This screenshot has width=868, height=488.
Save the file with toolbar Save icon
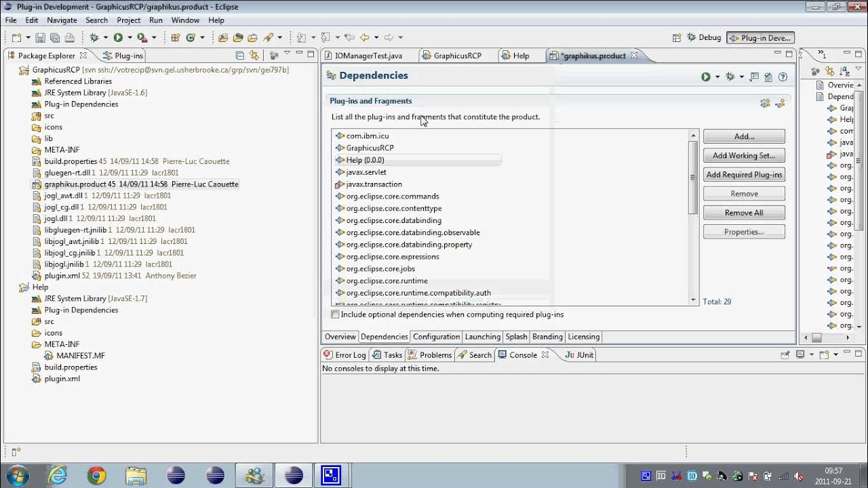(x=40, y=37)
